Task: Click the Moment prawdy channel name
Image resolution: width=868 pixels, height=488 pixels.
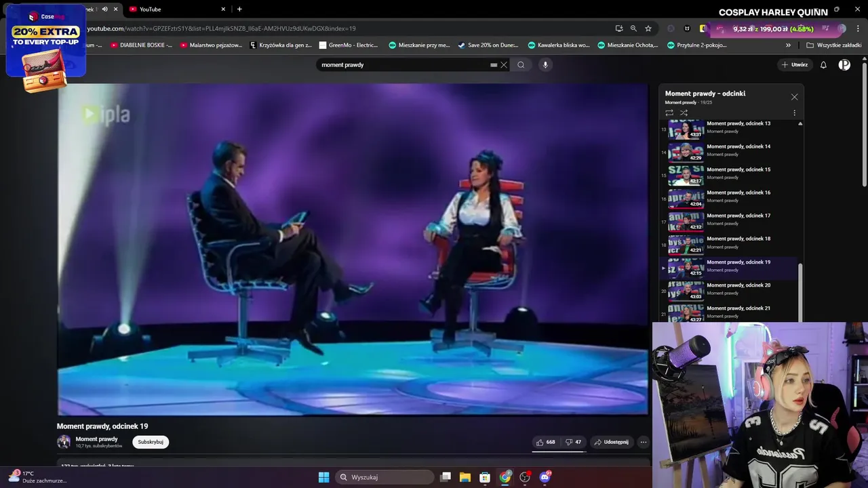Action: (96, 439)
